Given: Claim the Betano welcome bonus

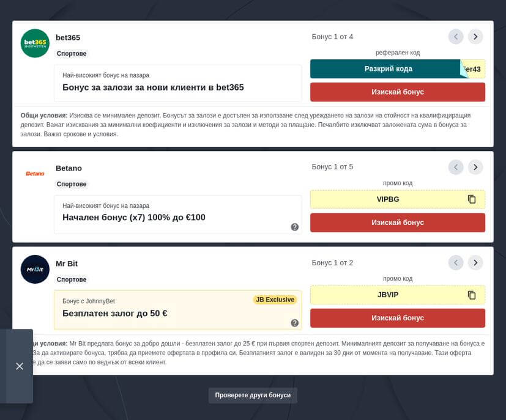Looking at the screenshot, I should point(398,223).
